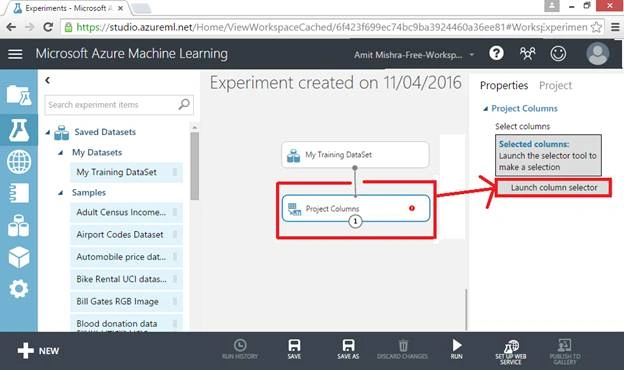Click Set Up Web Service
The width and height of the screenshot is (624, 370).
(511, 352)
